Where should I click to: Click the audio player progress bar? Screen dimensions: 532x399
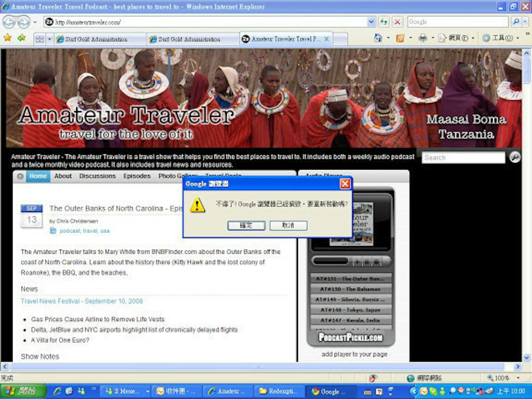[331, 261]
